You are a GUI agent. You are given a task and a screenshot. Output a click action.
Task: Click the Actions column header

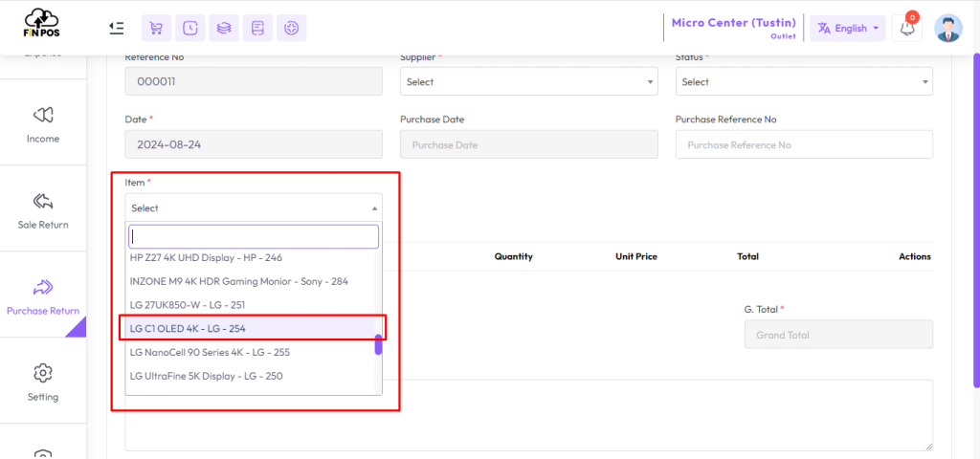[915, 256]
